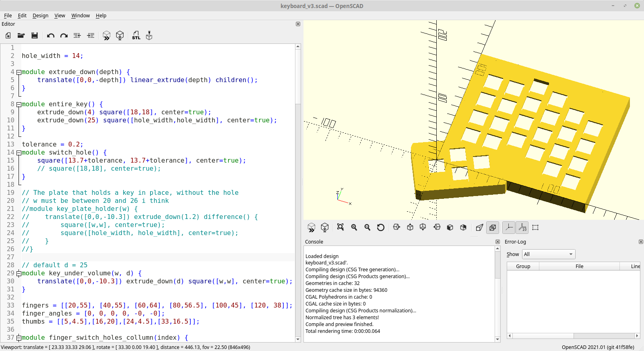
Task: Click the editor vertical scrollbar
Action: 298,193
